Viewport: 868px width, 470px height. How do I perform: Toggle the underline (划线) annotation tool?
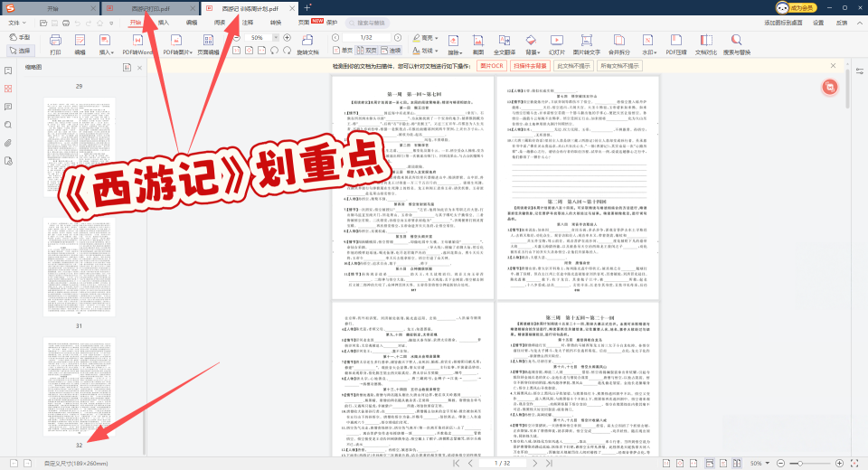point(423,51)
